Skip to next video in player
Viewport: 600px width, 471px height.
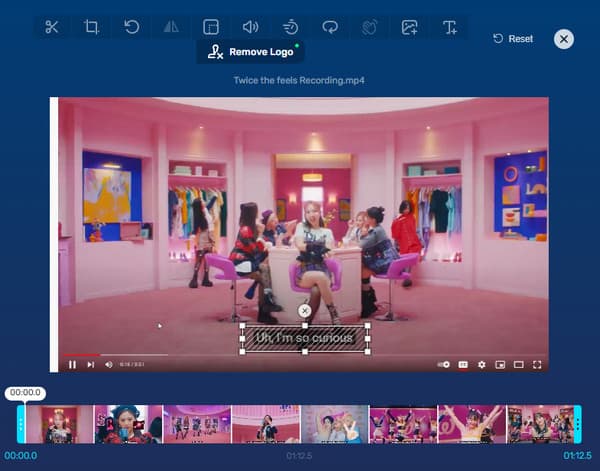pos(90,365)
